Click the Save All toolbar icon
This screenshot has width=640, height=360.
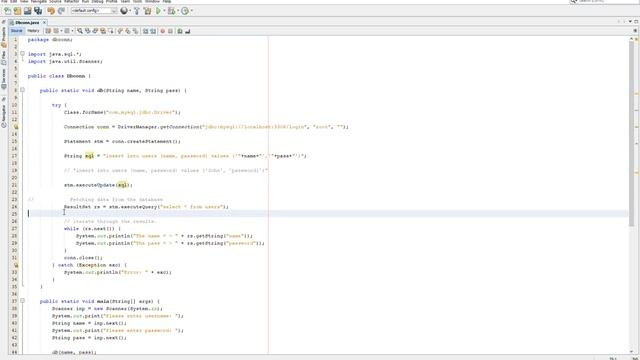click(x=38, y=11)
